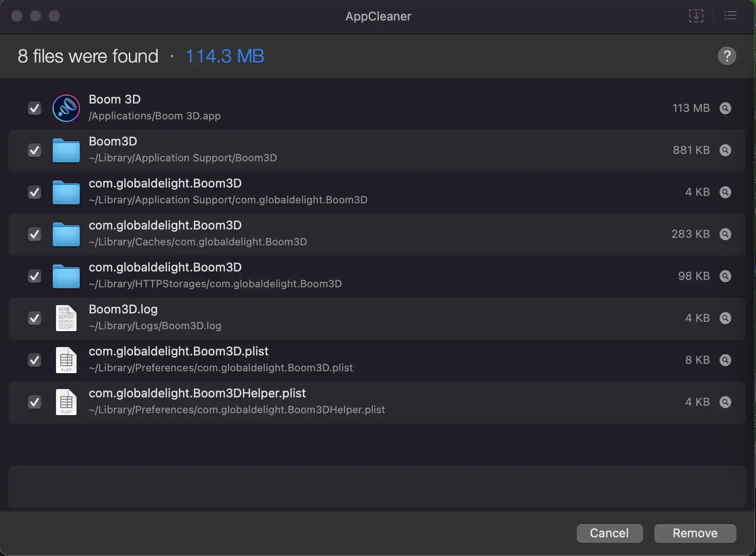Uncheck the Boom3D.log file
756x556 pixels.
[34, 318]
